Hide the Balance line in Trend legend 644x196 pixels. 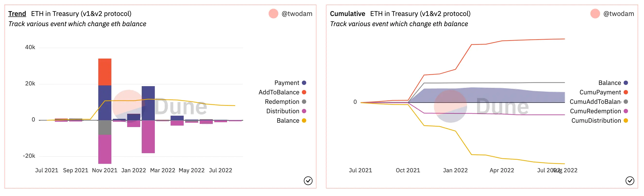291,121
